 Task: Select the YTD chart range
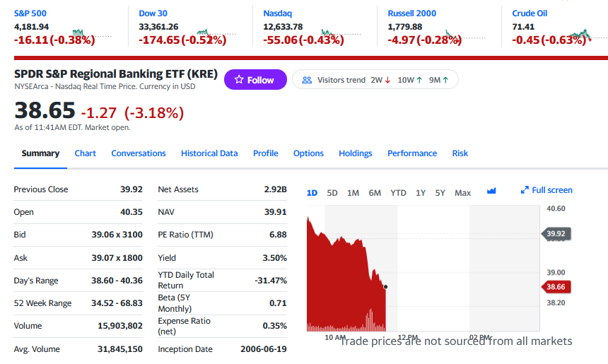coord(398,193)
